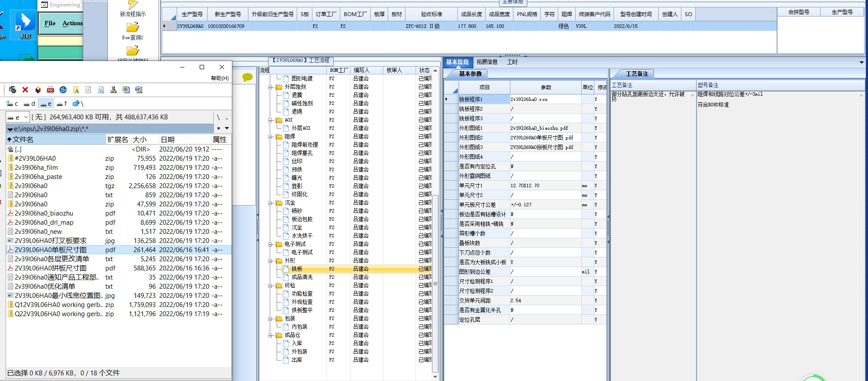Select the 2v39l06ha0 tgz archive file

31,186
